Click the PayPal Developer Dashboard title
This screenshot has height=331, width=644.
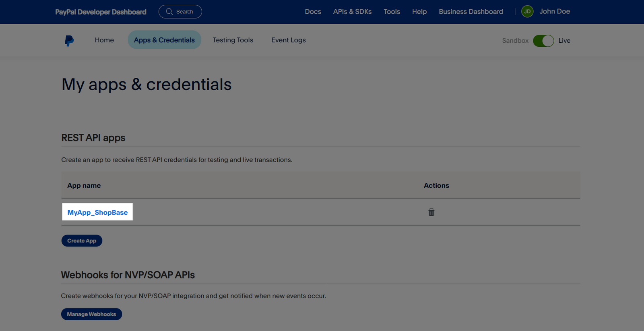tap(101, 12)
